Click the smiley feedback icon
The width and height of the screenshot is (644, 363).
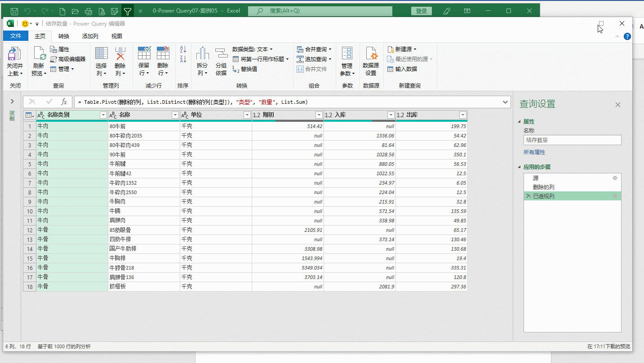(x=25, y=24)
